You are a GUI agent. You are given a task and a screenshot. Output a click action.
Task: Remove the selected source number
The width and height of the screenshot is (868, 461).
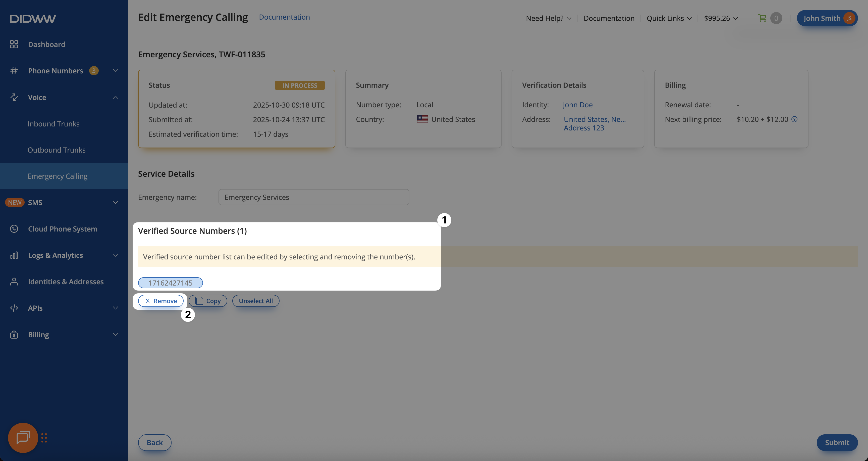pos(161,301)
